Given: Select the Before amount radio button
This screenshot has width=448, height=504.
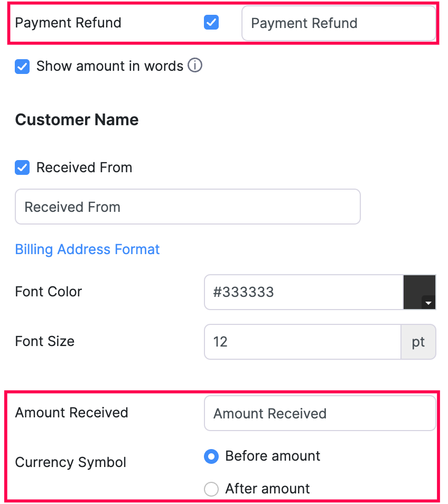Looking at the screenshot, I should click(211, 456).
